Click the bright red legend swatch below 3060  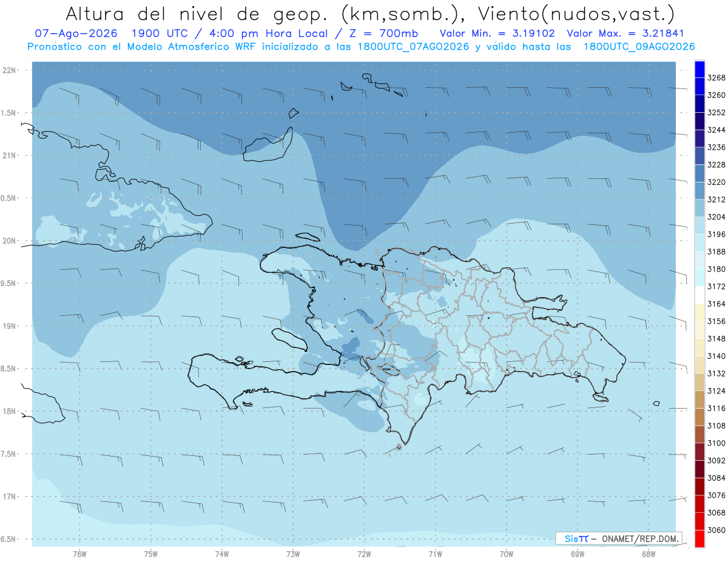click(x=699, y=539)
